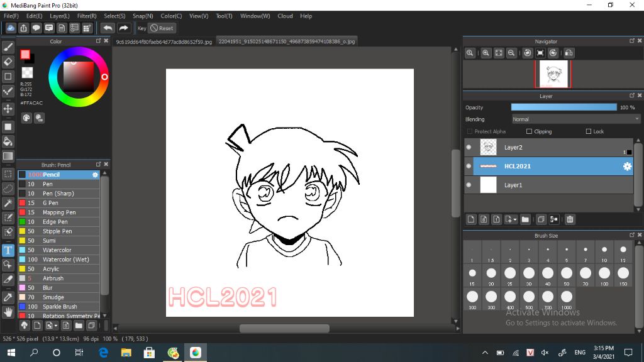Image resolution: width=644 pixels, height=362 pixels.
Task: Click the Undo arrow in toolbar
Action: [108, 28]
